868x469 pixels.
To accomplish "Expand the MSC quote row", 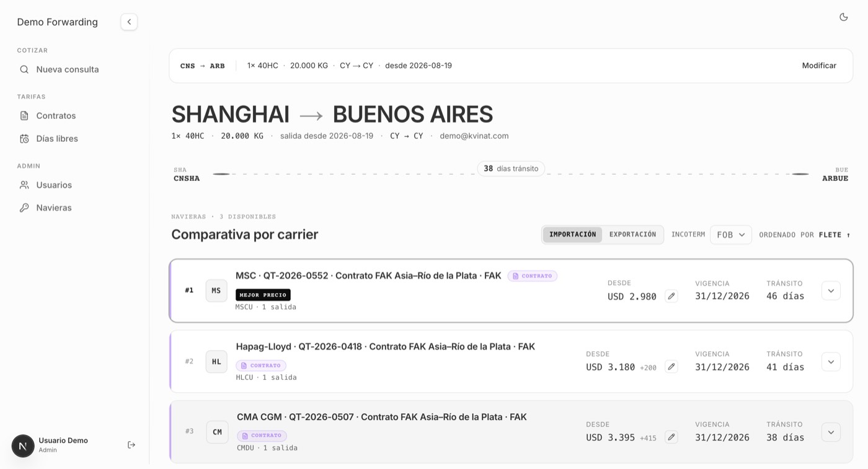I will pos(831,291).
